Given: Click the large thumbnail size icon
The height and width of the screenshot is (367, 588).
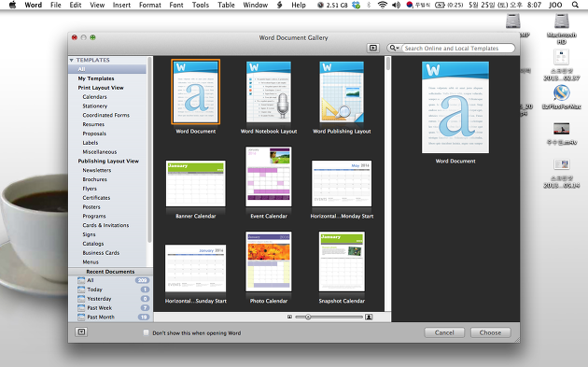Looking at the screenshot, I should point(369,318).
